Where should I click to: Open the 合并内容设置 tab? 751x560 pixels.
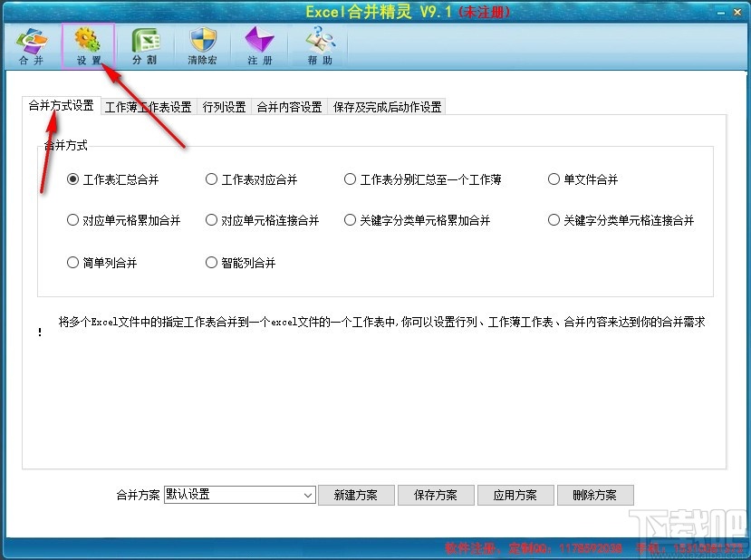pyautogui.click(x=289, y=107)
